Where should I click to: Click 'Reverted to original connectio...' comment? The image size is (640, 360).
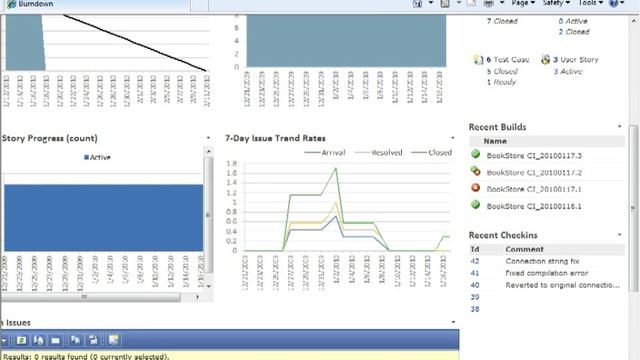pos(562,285)
